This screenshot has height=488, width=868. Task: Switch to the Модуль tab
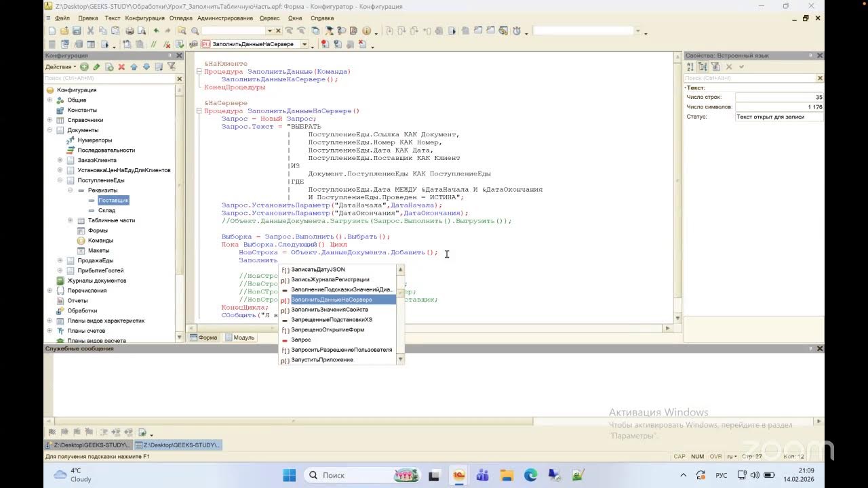239,338
